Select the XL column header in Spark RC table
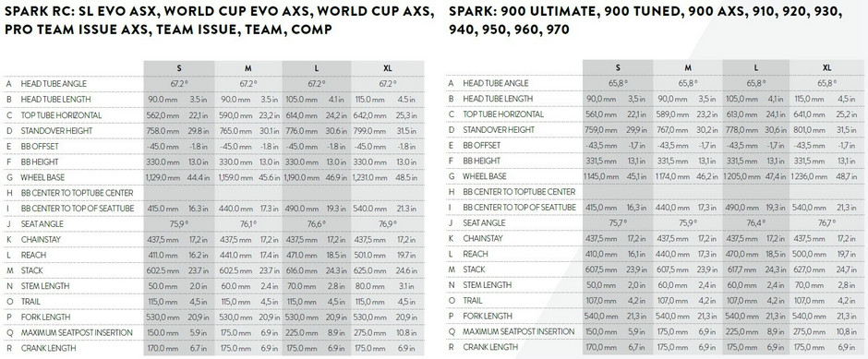Image resolution: width=868 pixels, height=359 pixels. point(388,68)
